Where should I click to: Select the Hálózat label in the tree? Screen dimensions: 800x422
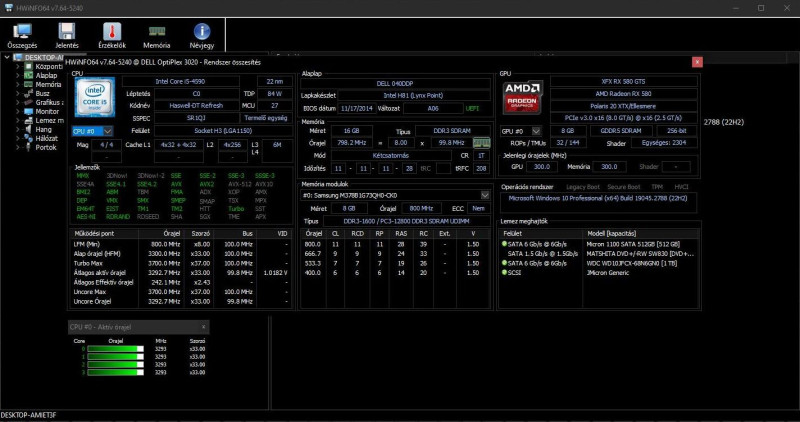pyautogui.click(x=46, y=138)
